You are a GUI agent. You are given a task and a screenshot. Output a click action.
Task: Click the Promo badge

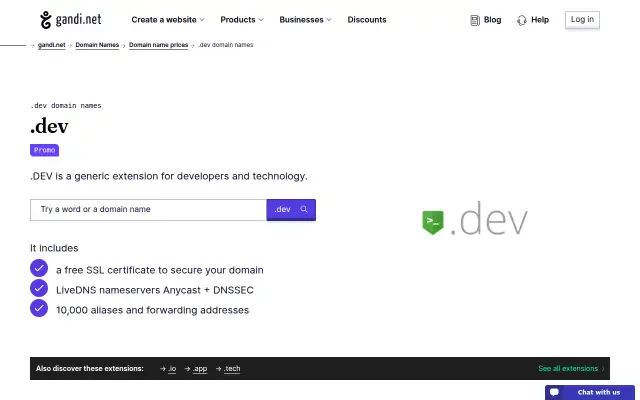coord(44,150)
